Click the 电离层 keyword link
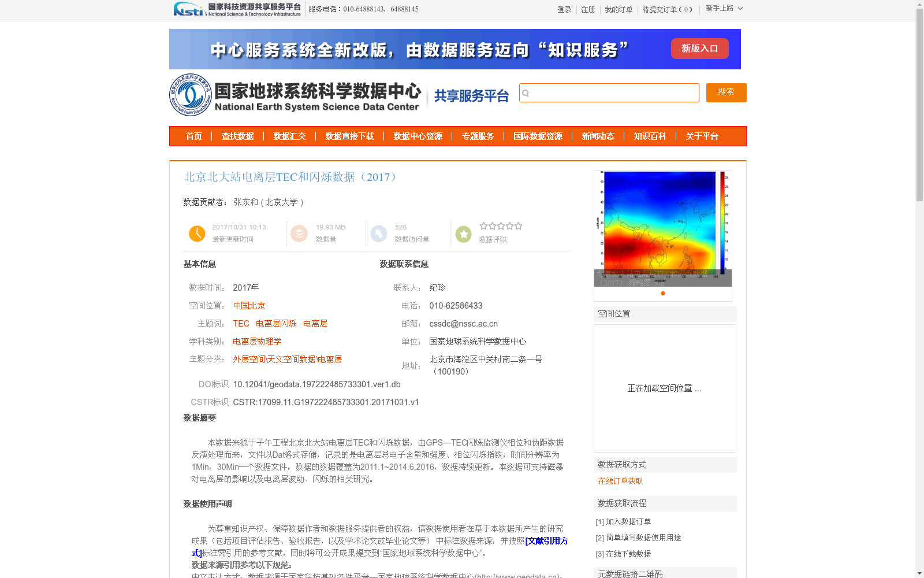Screen dimensions: 924x578 pos(315,324)
